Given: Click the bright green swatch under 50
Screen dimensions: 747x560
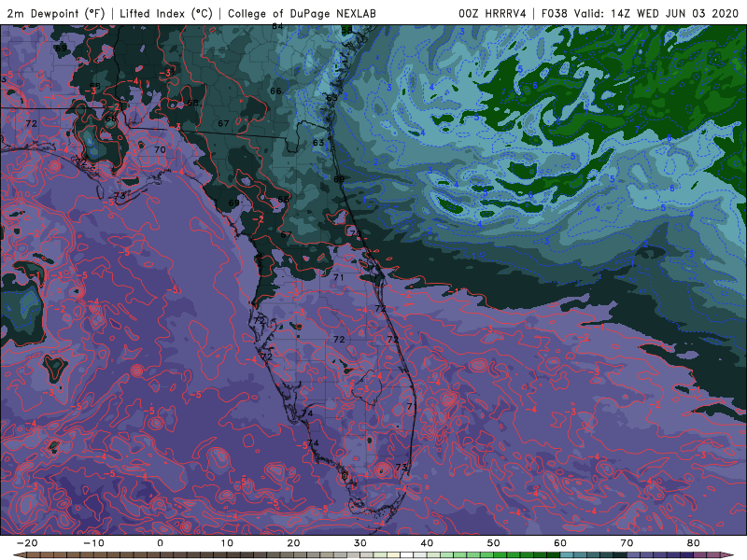Looking at the screenshot, I should (500, 555).
